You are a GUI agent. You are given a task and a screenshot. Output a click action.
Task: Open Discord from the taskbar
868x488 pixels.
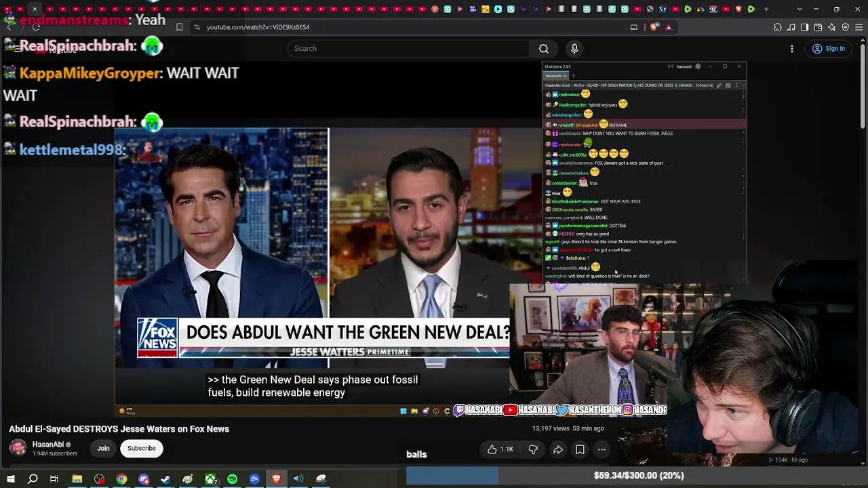(x=144, y=479)
